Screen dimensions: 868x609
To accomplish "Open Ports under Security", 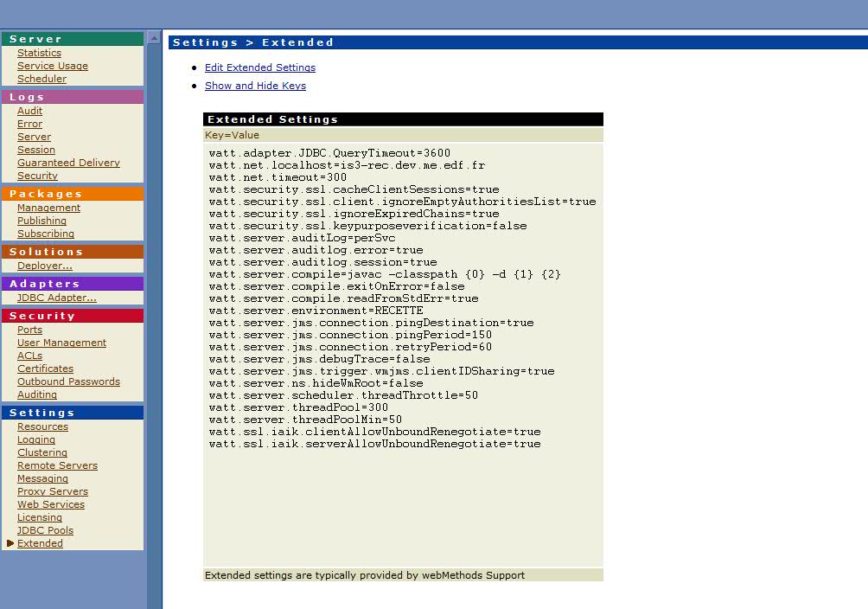I will 29,330.
